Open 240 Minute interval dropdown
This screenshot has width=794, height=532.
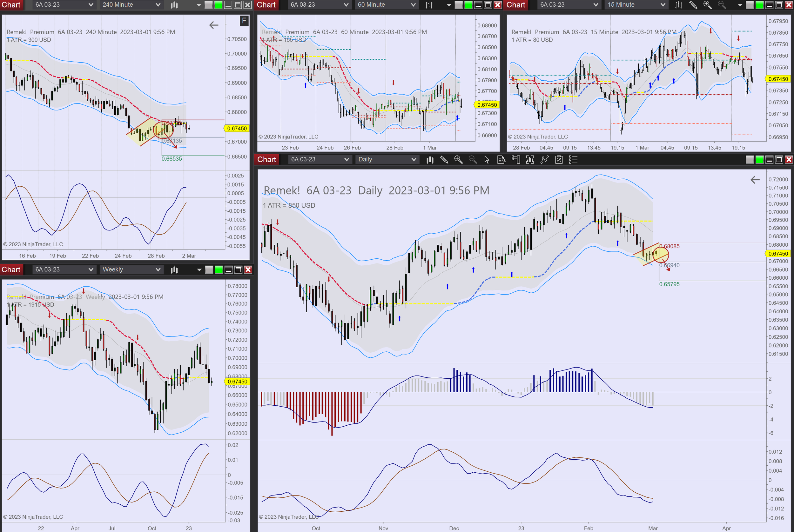(x=131, y=5)
